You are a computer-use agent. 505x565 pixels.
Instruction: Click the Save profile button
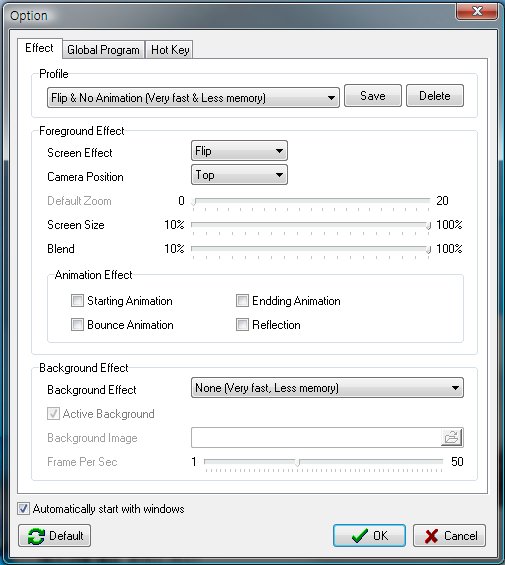(373, 95)
